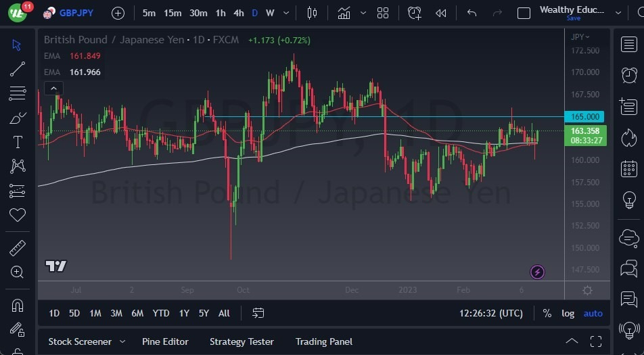Image resolution: width=644 pixels, height=355 pixels.
Task: Open the indicator templates grid
Action: tap(383, 13)
